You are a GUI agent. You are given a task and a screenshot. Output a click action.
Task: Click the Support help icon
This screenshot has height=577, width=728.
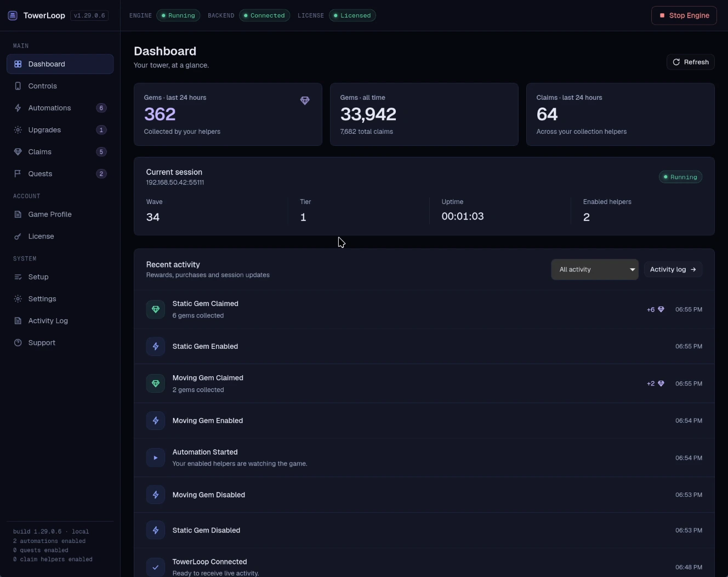point(18,343)
